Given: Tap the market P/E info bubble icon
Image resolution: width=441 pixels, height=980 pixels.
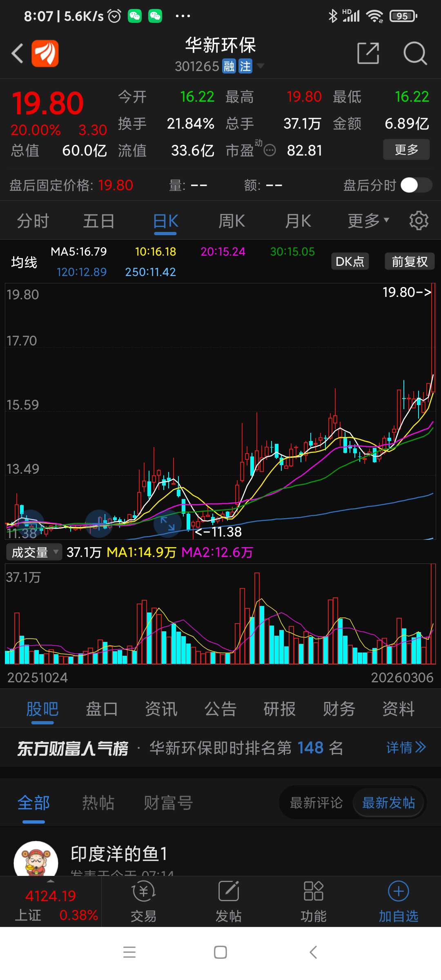Looking at the screenshot, I should (x=269, y=151).
